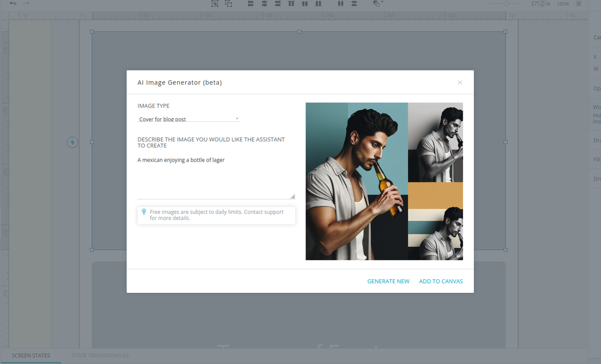The height and width of the screenshot is (364, 601).
Task: Distribute elements vertically
Action: pyautogui.click(x=354, y=4)
